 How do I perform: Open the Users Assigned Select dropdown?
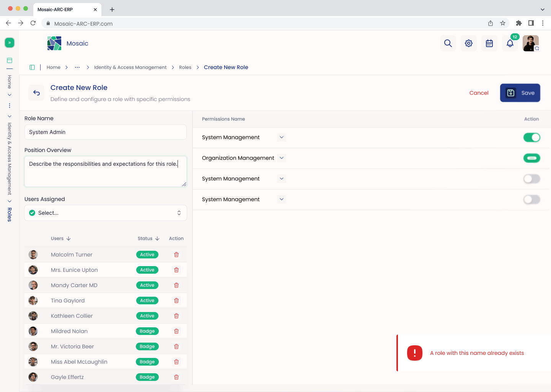(x=106, y=213)
